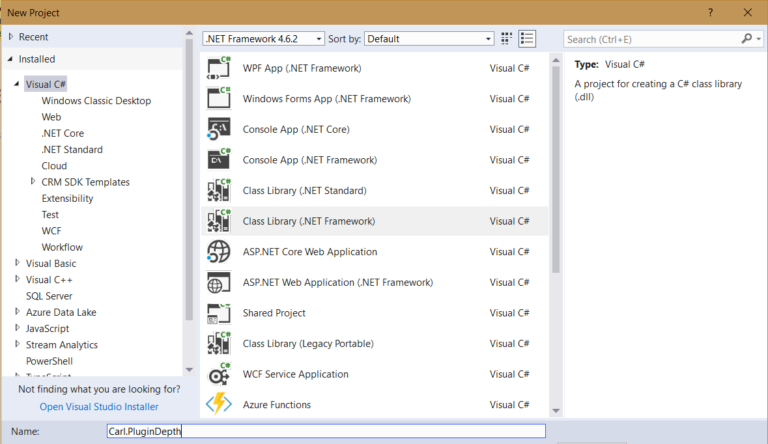Select WCF Service Application text
The width and height of the screenshot is (768, 444).
(x=296, y=374)
